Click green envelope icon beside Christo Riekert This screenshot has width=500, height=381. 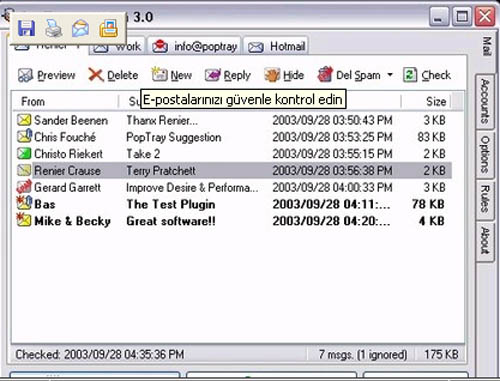tap(24, 153)
